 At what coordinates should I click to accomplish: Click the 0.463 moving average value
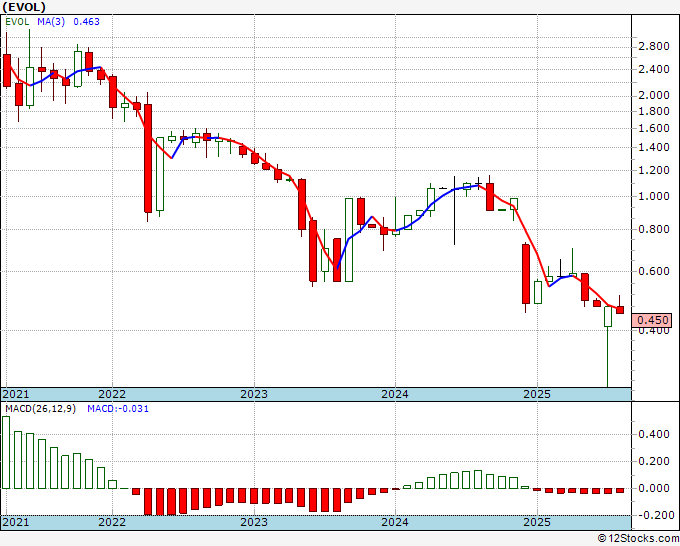pos(86,22)
